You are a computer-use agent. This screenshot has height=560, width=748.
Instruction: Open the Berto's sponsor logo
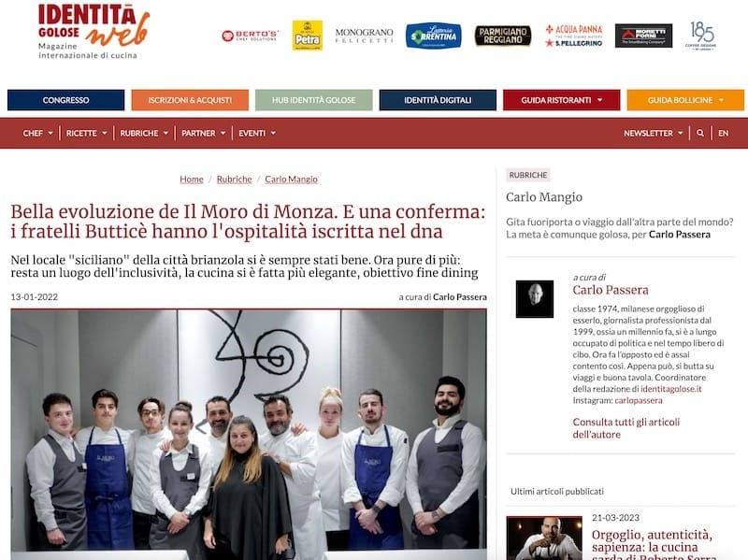click(250, 36)
